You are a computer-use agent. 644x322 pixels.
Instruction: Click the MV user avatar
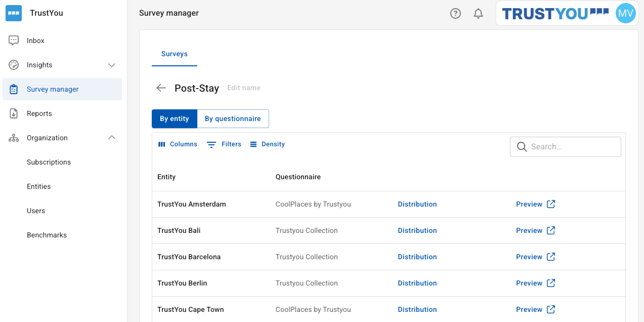click(625, 13)
